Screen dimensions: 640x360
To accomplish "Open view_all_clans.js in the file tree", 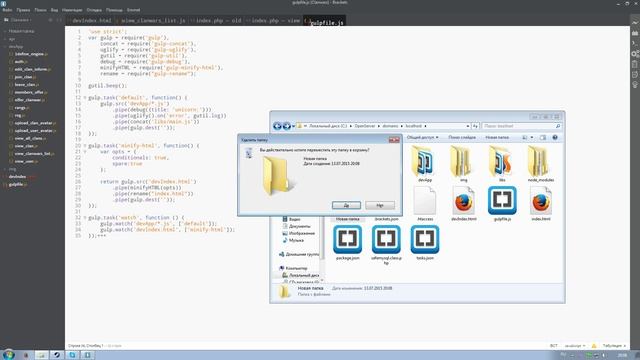I will pos(30,138).
